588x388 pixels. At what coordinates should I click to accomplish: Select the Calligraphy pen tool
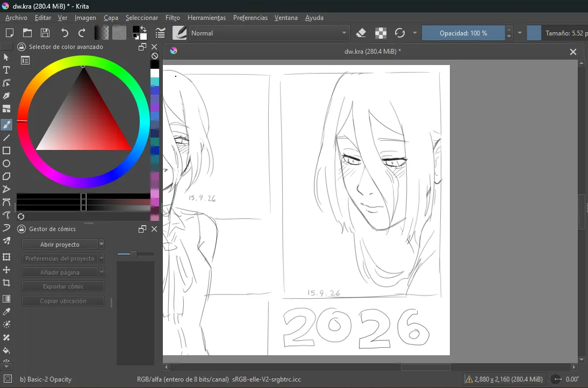coord(6,96)
